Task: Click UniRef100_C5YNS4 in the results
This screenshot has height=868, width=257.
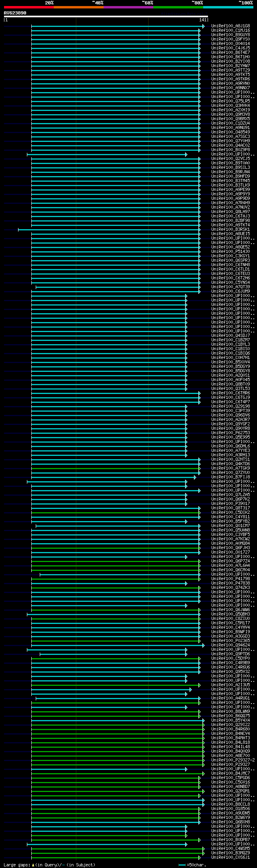Action: pos(230,283)
